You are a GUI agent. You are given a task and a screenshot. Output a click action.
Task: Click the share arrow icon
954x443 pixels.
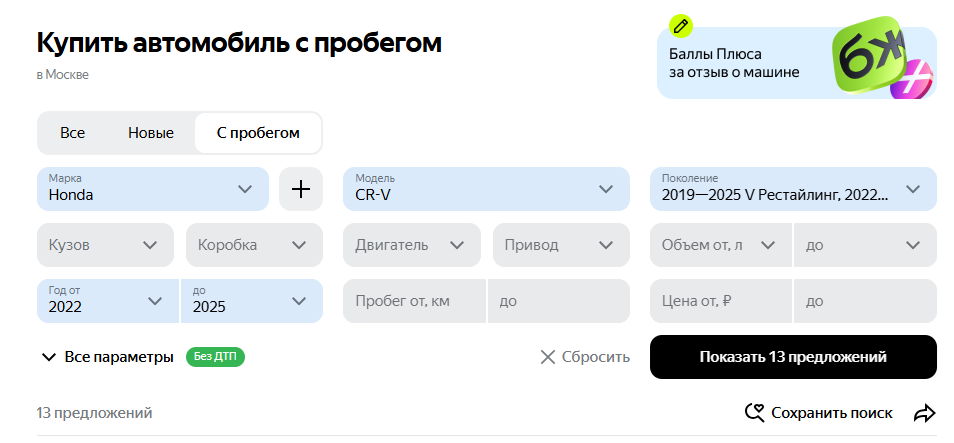[x=925, y=414]
